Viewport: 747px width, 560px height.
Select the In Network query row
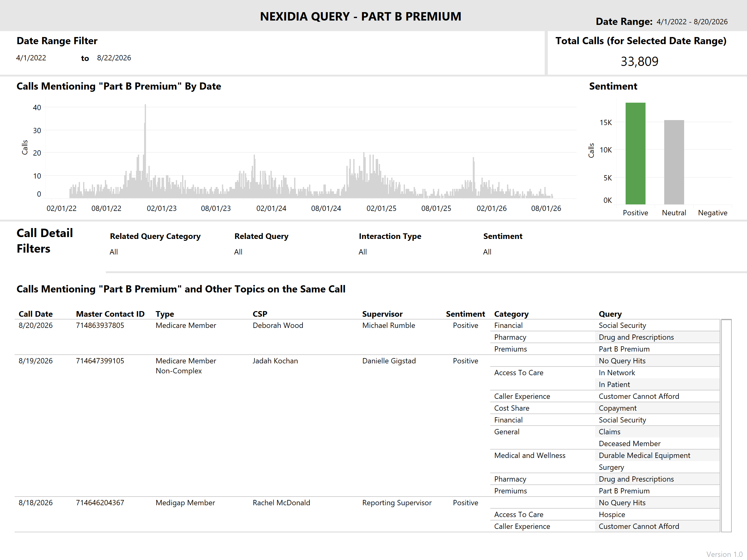(x=617, y=373)
